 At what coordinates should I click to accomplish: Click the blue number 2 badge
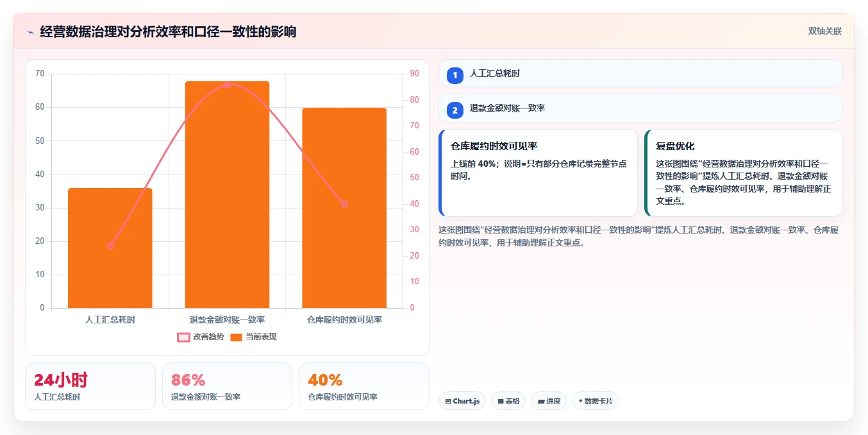[x=455, y=110]
